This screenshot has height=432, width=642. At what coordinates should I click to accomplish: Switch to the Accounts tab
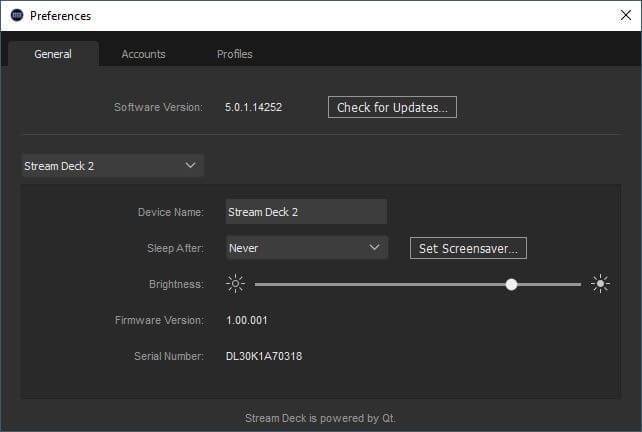tap(143, 54)
